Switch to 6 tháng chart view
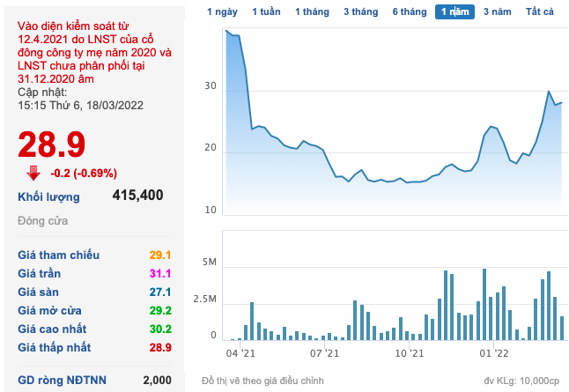Screen dimensions: 569x392 click(410, 12)
